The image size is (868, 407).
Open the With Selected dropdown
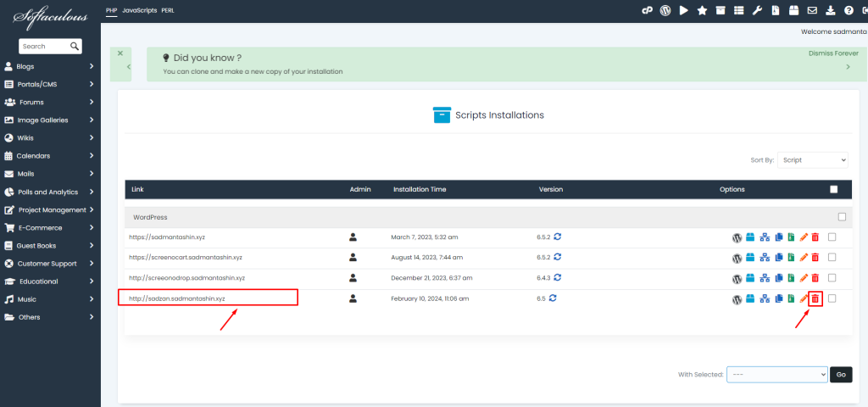click(x=776, y=374)
